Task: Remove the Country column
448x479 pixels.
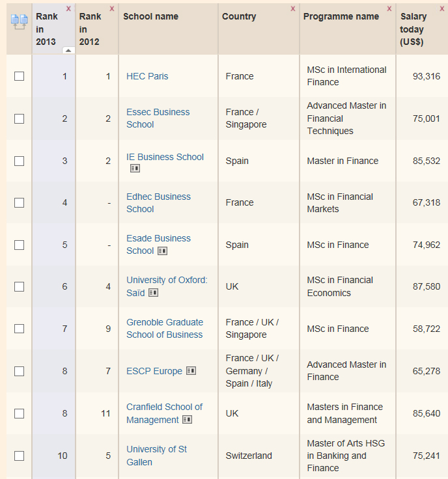Action: 293,9
